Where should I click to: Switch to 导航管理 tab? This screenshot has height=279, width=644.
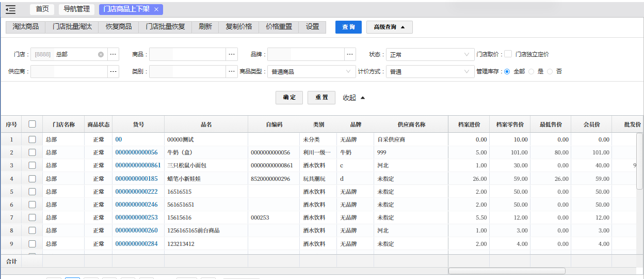click(x=76, y=9)
